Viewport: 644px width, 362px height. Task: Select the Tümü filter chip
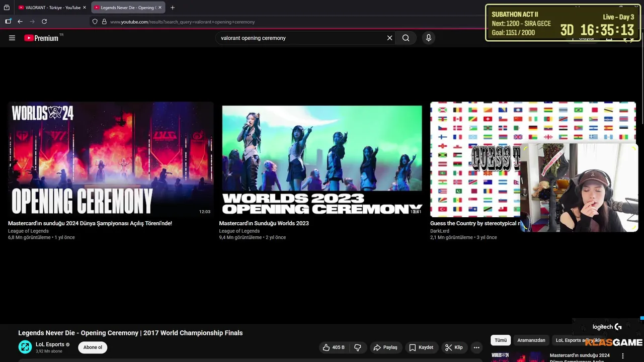point(501,340)
